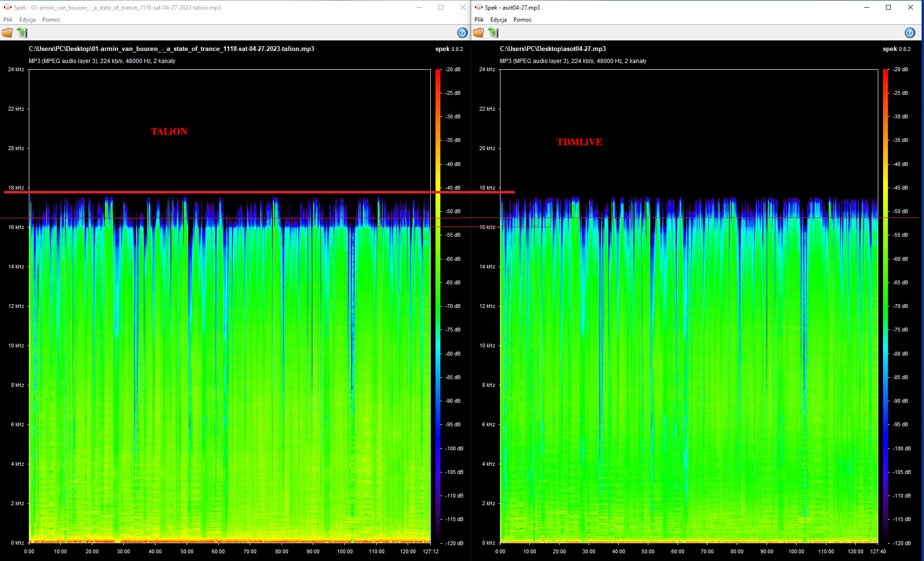Click Spek app icon in right title bar
This screenshot has height=561, width=924.
click(478, 7)
